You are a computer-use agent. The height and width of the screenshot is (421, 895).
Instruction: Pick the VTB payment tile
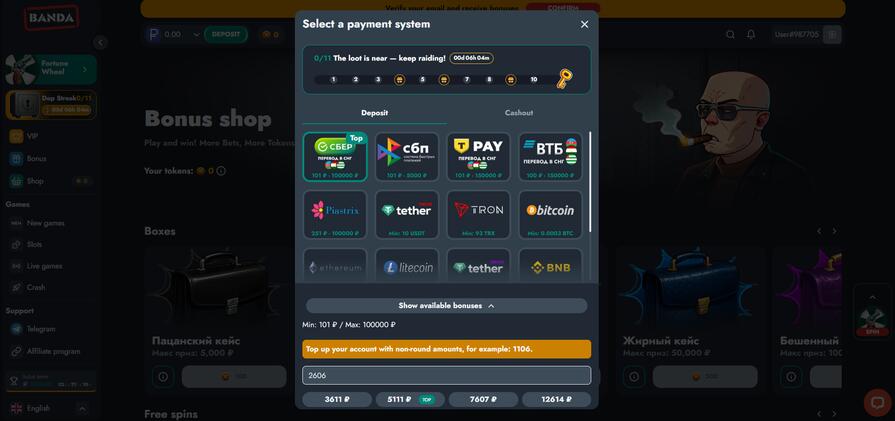click(x=550, y=157)
